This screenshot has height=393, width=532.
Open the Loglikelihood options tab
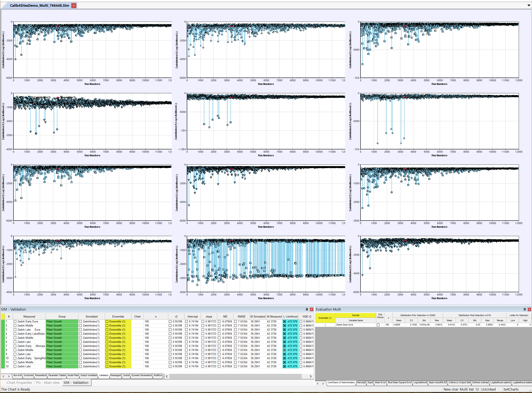tap(500, 383)
